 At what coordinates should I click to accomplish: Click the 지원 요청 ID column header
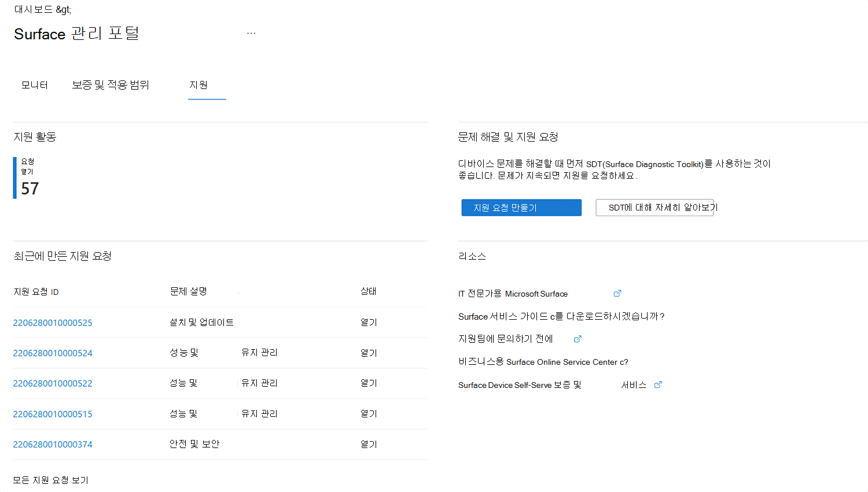click(x=36, y=292)
